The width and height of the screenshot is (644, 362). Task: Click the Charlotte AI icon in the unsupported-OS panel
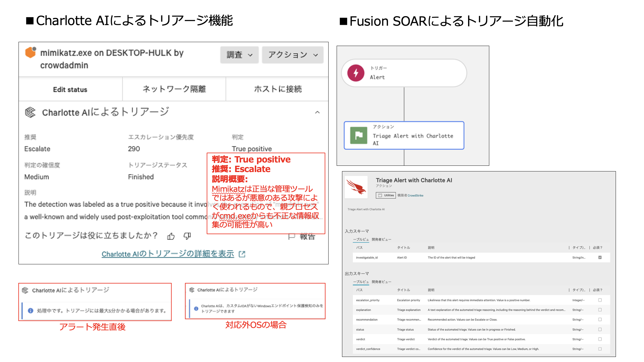pos(192,290)
